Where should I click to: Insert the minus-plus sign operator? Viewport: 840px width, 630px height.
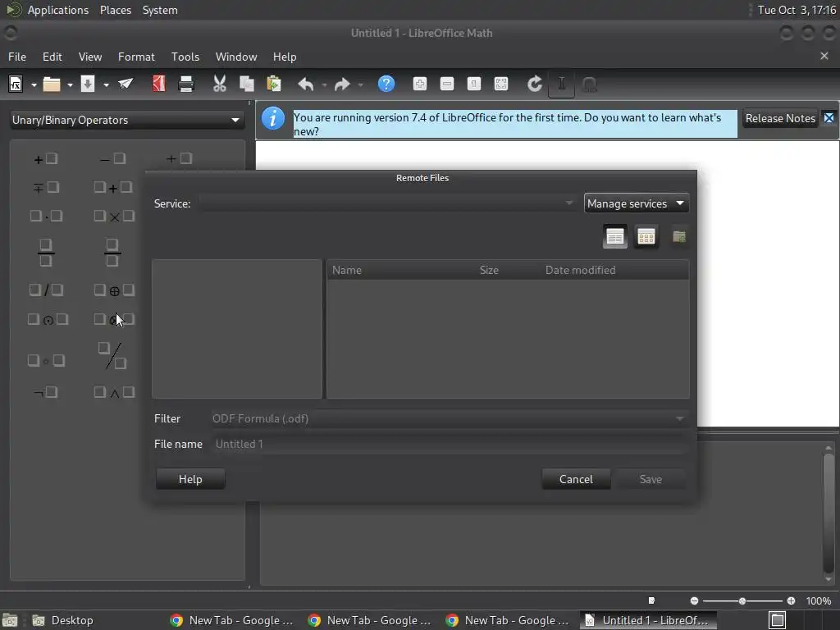(x=46, y=188)
